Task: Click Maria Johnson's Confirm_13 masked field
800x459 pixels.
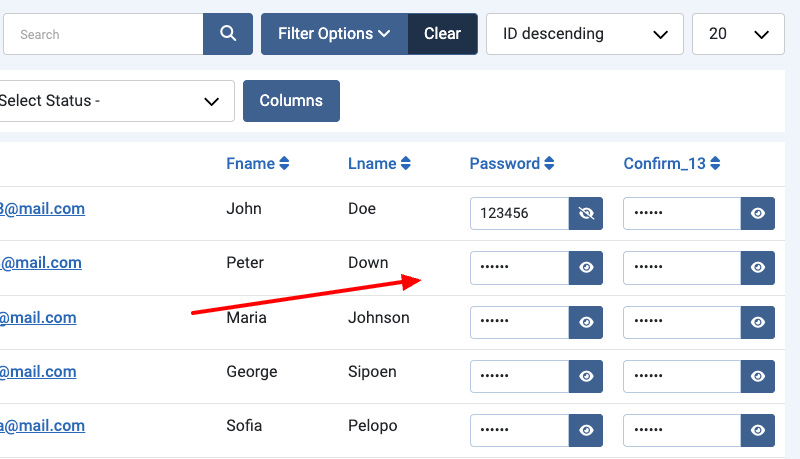Action: [x=682, y=322]
